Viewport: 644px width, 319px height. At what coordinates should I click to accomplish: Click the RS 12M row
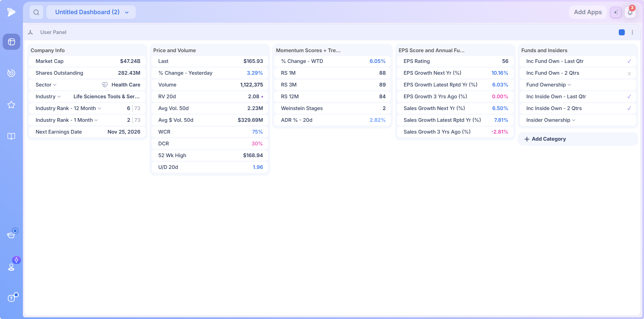pos(332,97)
